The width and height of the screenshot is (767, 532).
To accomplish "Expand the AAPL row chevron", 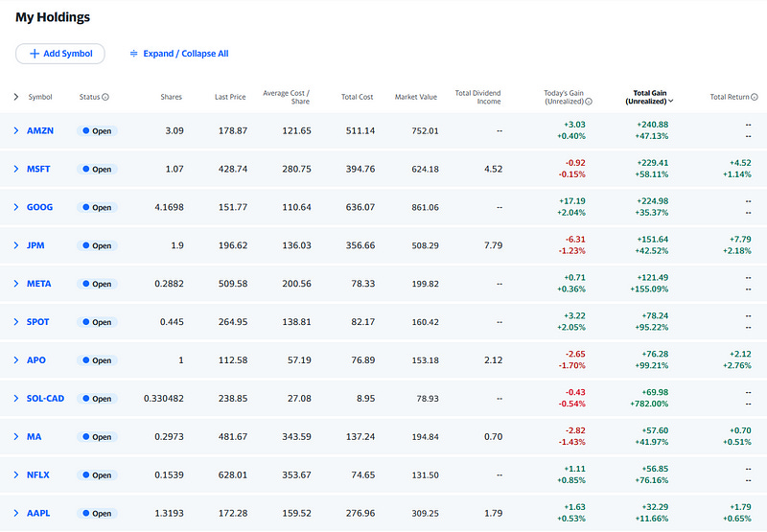I will 16,513.
